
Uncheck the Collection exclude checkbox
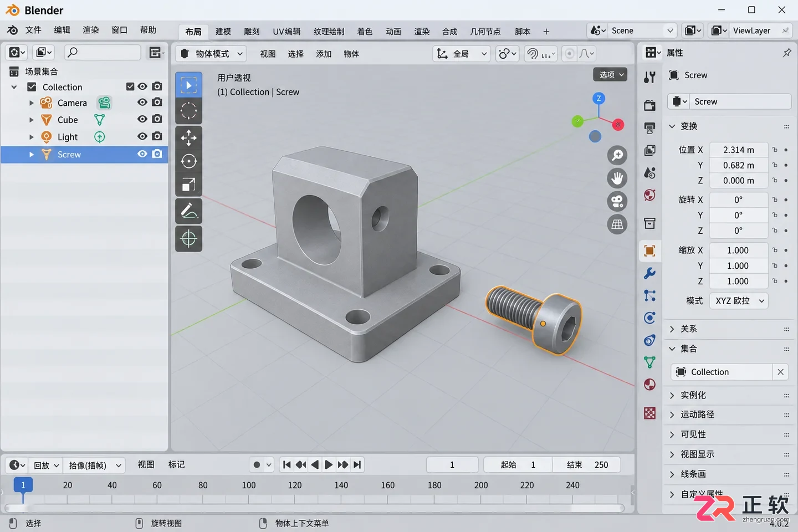click(x=130, y=86)
